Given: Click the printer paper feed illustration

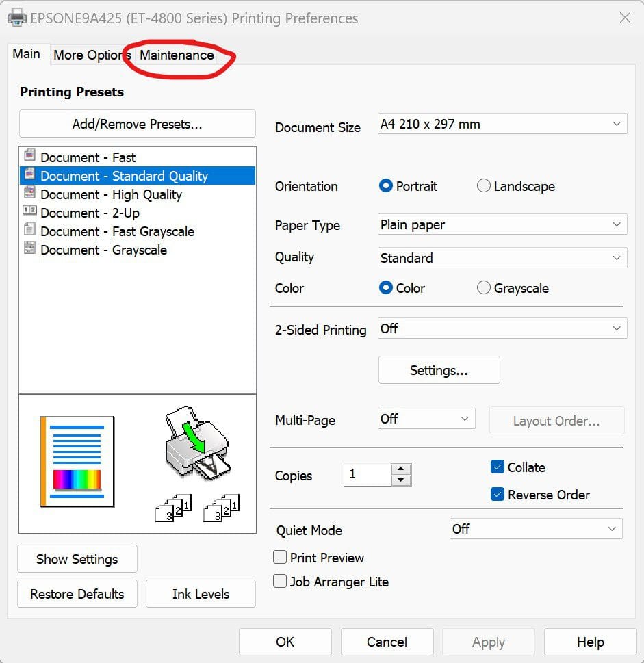Looking at the screenshot, I should (198, 443).
